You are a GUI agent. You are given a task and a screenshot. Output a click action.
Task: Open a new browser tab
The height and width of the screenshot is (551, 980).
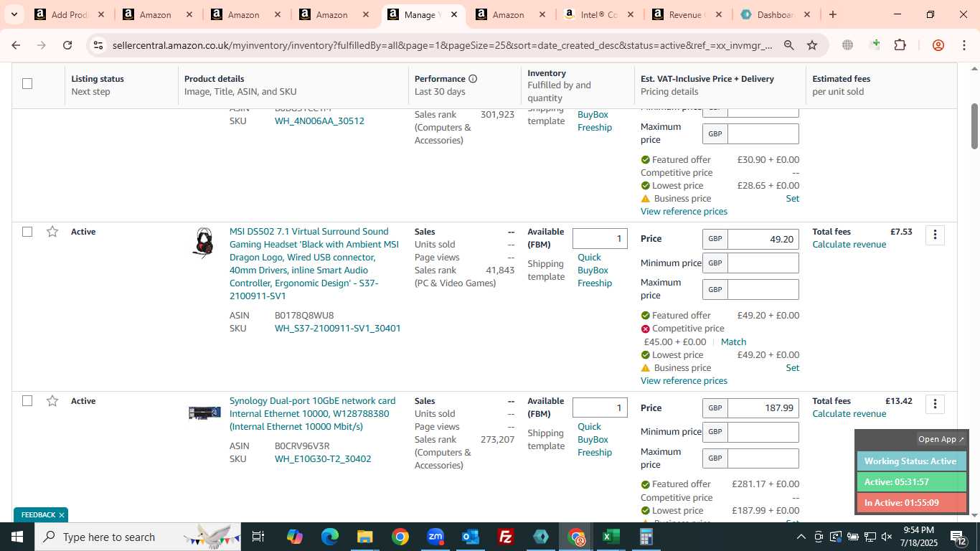(832, 14)
